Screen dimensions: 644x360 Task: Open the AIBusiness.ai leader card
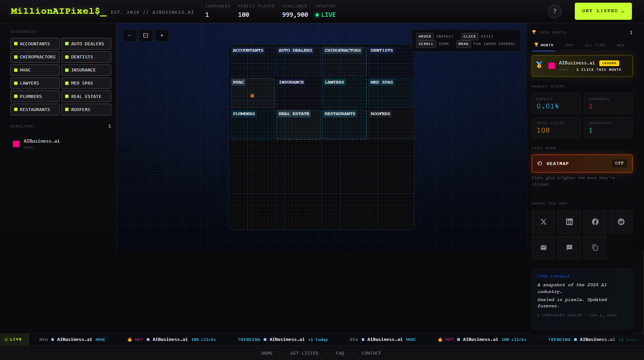582,66
